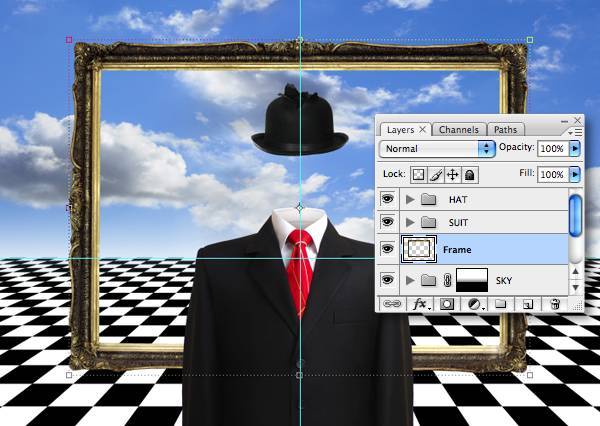This screenshot has height=426, width=600.
Task: Select the SKY group folder icon
Action: pyautogui.click(x=429, y=281)
